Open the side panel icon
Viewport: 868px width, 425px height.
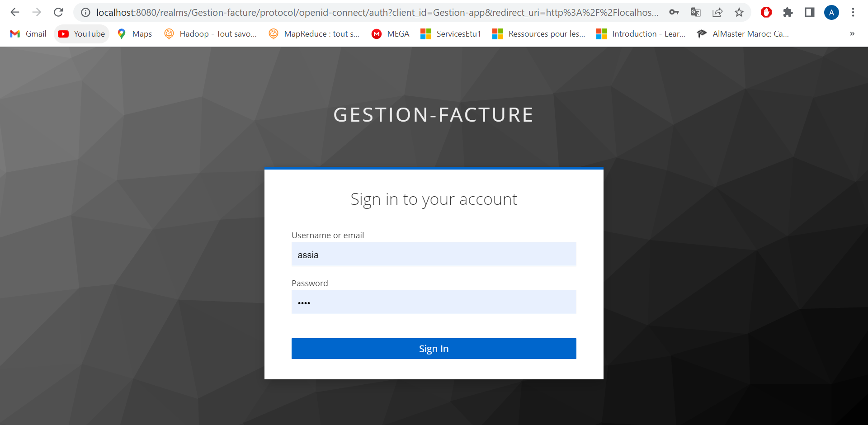tap(810, 12)
